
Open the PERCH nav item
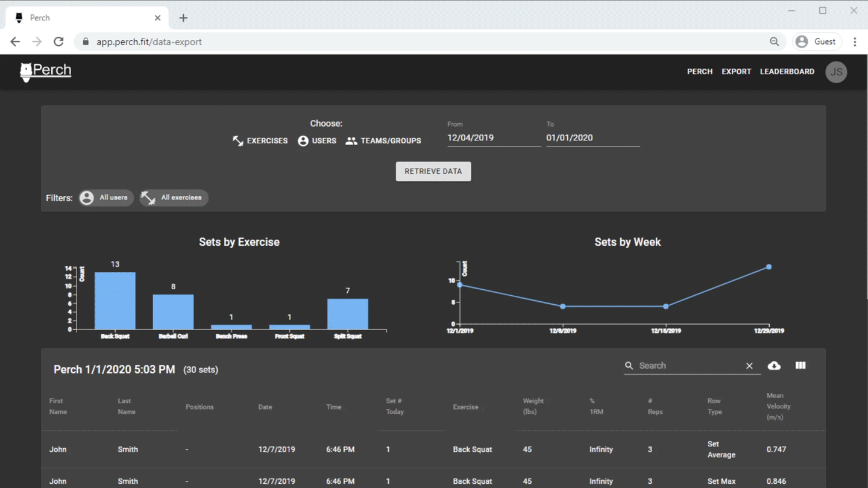point(700,72)
